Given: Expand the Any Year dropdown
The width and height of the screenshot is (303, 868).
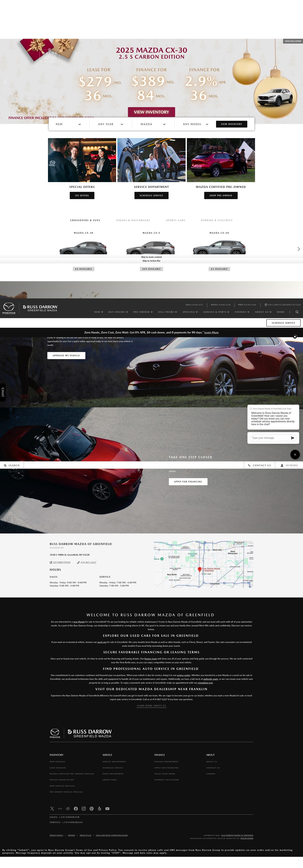Looking at the screenshot, I should (x=111, y=124).
